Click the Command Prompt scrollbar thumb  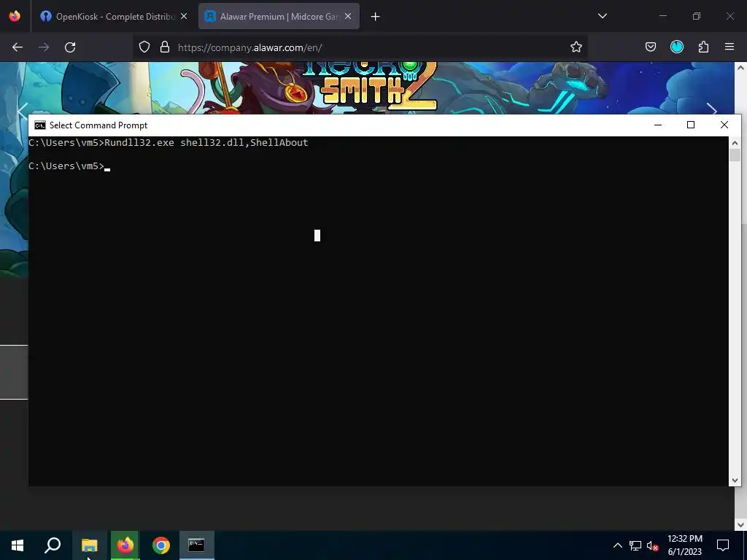point(735,155)
